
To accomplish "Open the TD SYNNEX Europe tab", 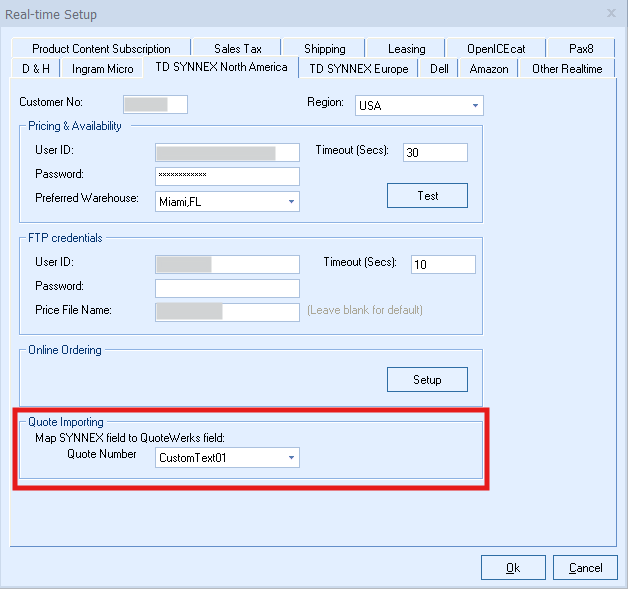I will pyautogui.click(x=358, y=69).
